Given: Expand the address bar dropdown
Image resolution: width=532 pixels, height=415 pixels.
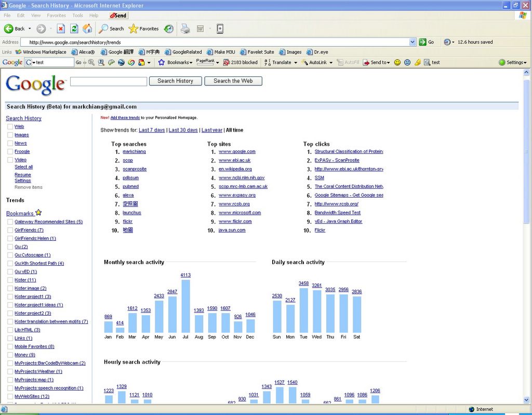Looking at the screenshot, I should [412, 42].
